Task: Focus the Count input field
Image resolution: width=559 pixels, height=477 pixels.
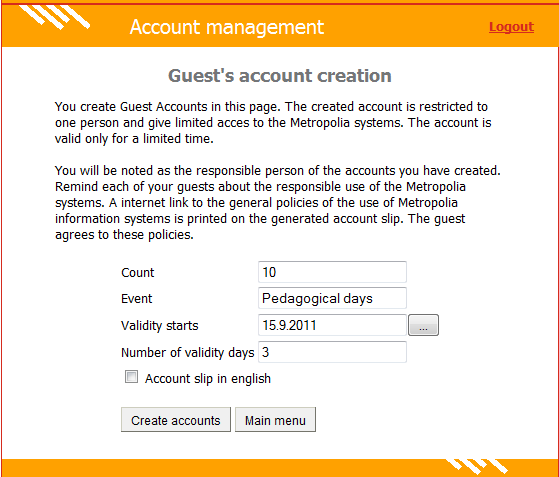Action: tap(332, 272)
